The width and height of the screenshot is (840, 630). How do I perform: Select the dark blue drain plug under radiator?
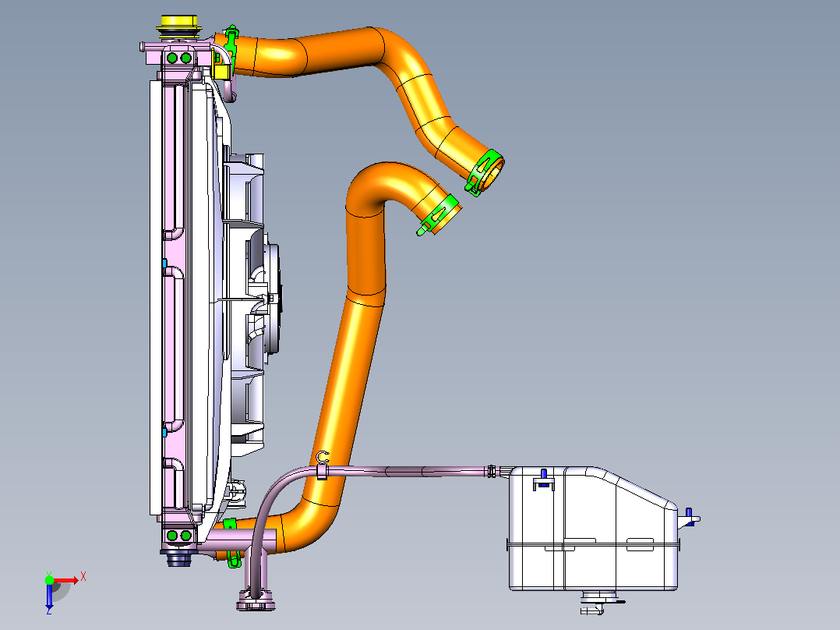click(x=178, y=558)
